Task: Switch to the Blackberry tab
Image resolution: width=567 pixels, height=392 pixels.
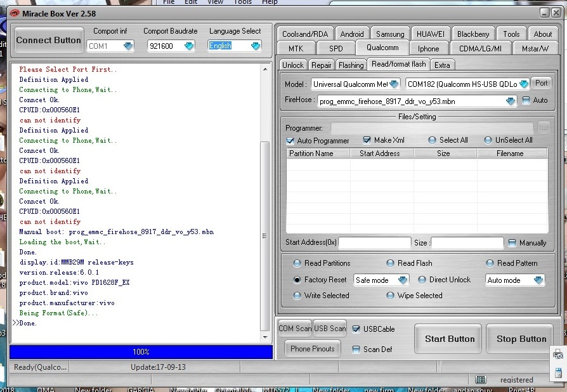Action: 473,34
